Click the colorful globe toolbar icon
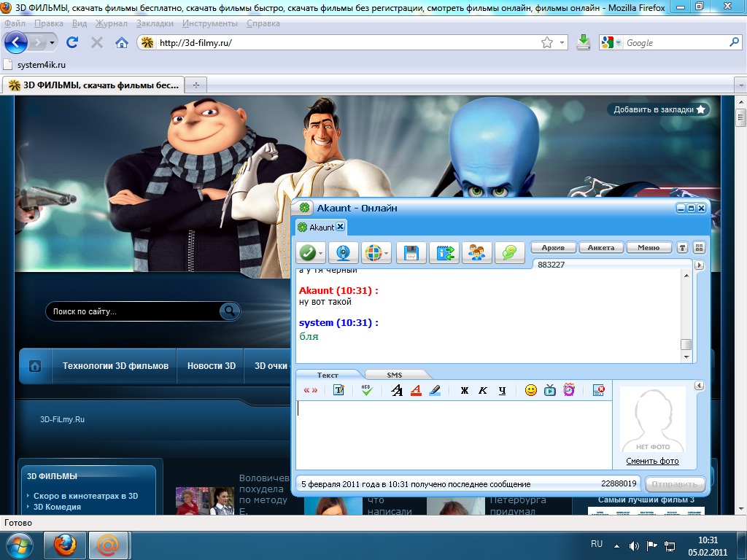747x560 pixels. tap(373, 252)
